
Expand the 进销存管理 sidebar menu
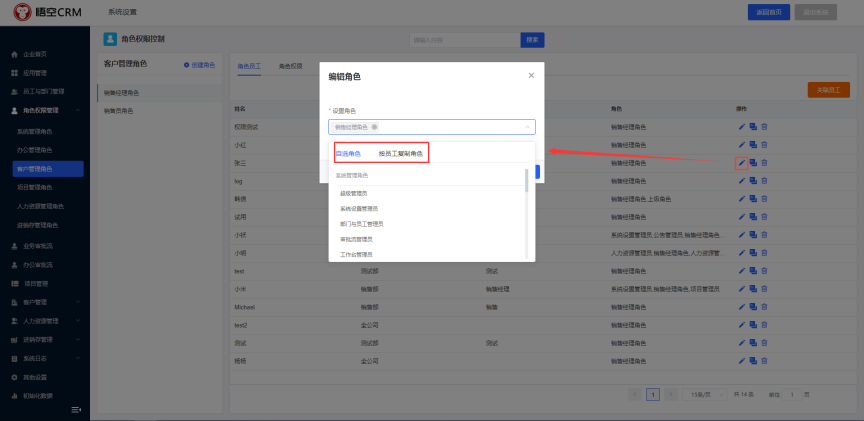(x=78, y=339)
